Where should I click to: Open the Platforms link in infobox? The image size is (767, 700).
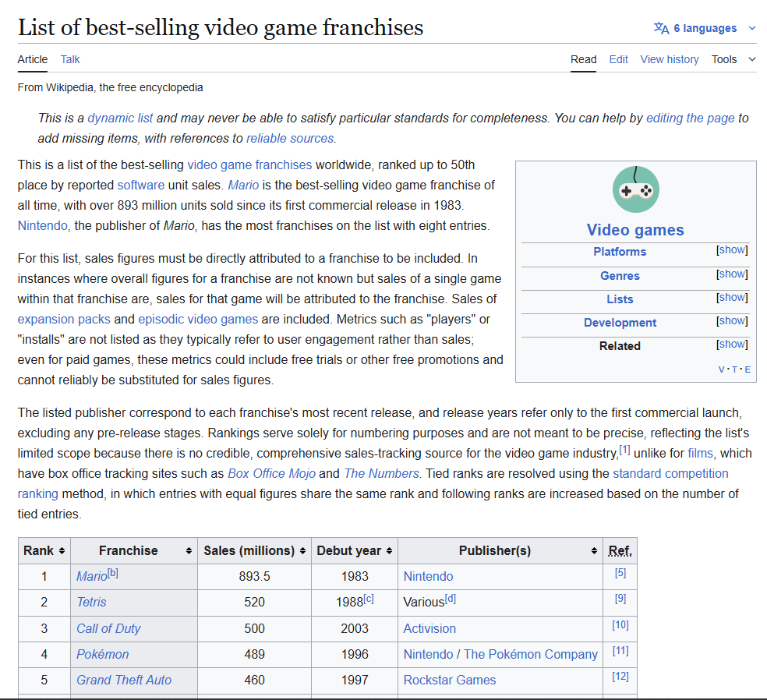tap(620, 252)
